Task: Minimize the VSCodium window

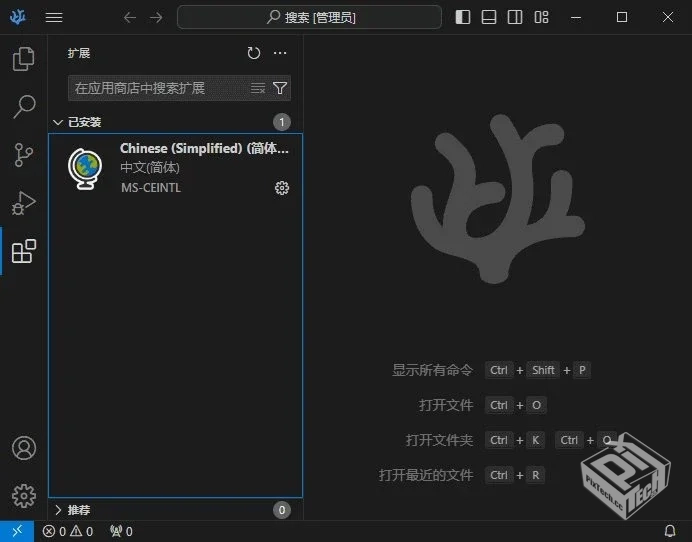Action: pos(576,17)
